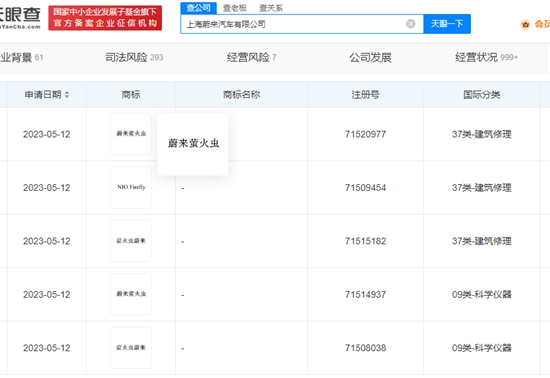Open the trademark thumbnail for 71508038

click(x=131, y=347)
